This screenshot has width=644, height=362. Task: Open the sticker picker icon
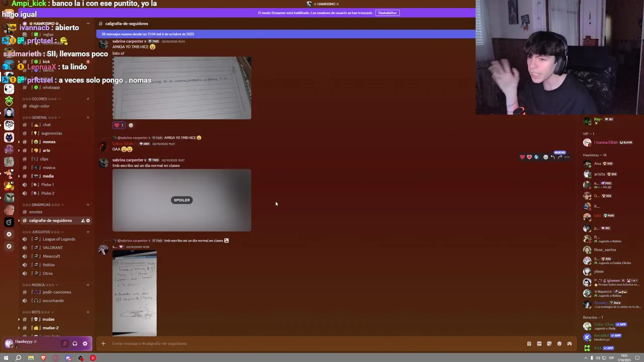[x=549, y=344]
